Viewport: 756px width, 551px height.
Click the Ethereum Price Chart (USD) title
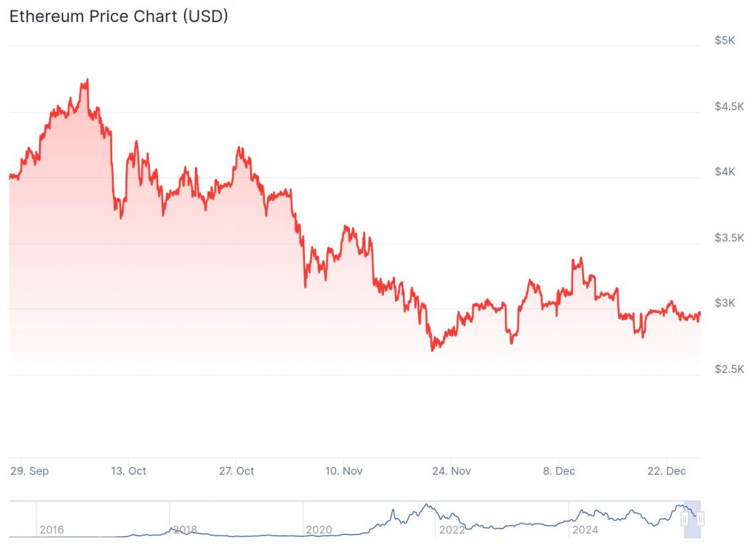click(118, 16)
